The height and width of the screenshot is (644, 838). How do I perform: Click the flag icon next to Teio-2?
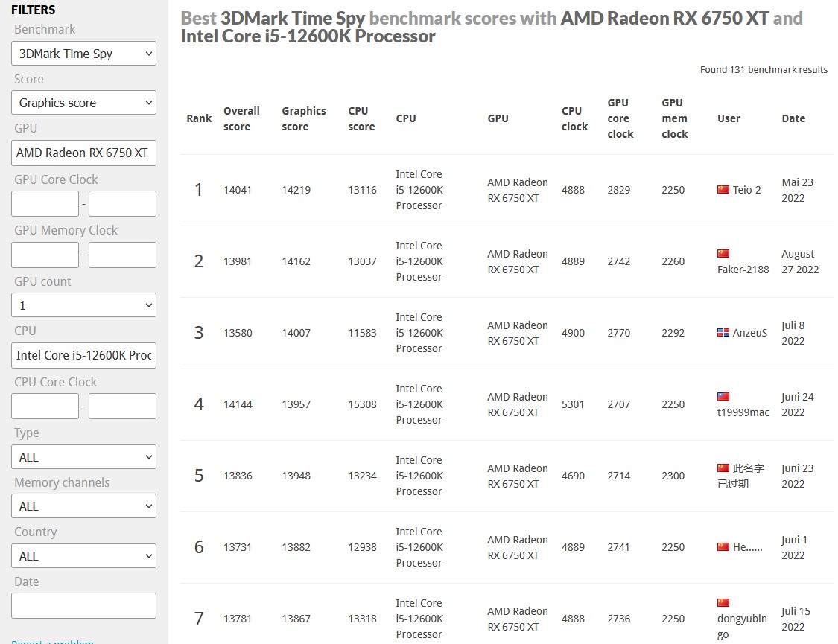[723, 190]
